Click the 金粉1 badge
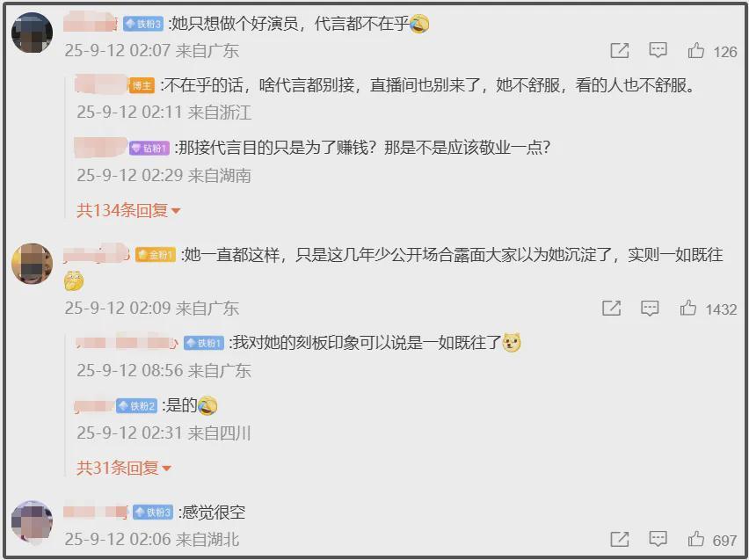 click(156, 255)
